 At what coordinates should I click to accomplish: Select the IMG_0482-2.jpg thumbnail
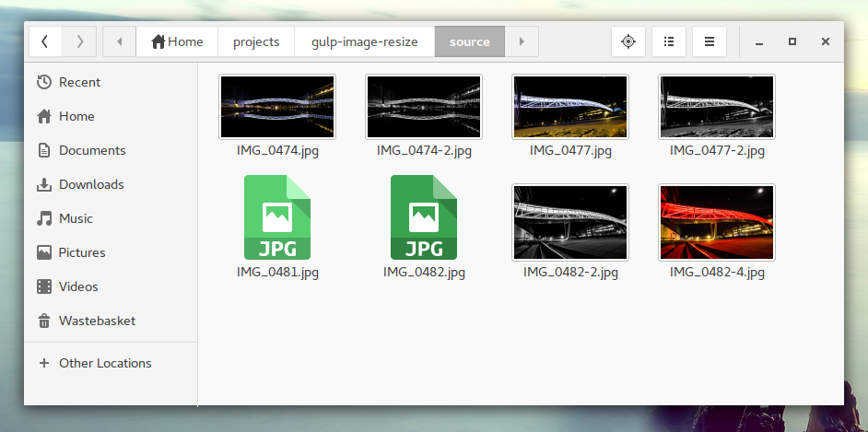[570, 222]
